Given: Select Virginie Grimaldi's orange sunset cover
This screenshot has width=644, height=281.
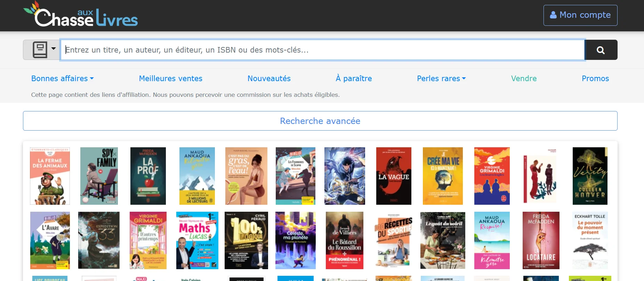Looking at the screenshot, I should pos(492,176).
